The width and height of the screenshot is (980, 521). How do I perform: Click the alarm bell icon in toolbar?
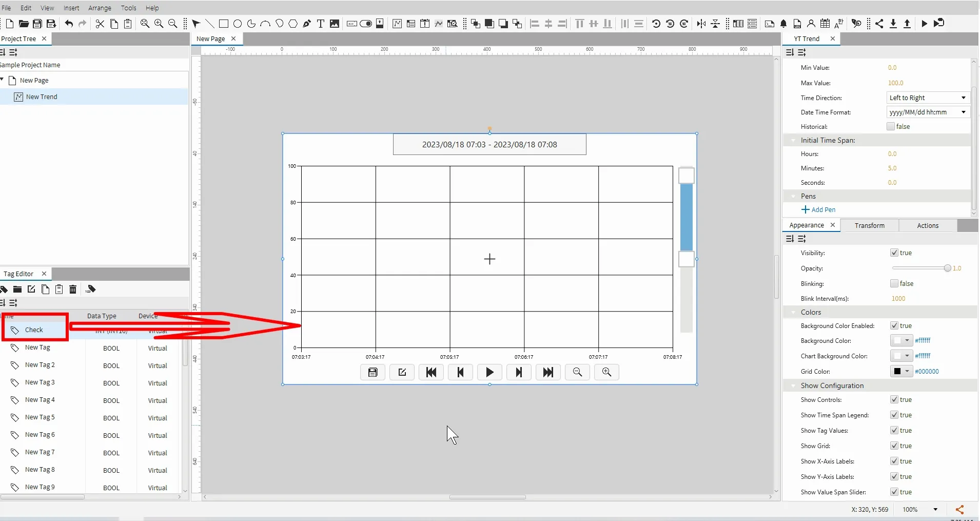point(783,24)
